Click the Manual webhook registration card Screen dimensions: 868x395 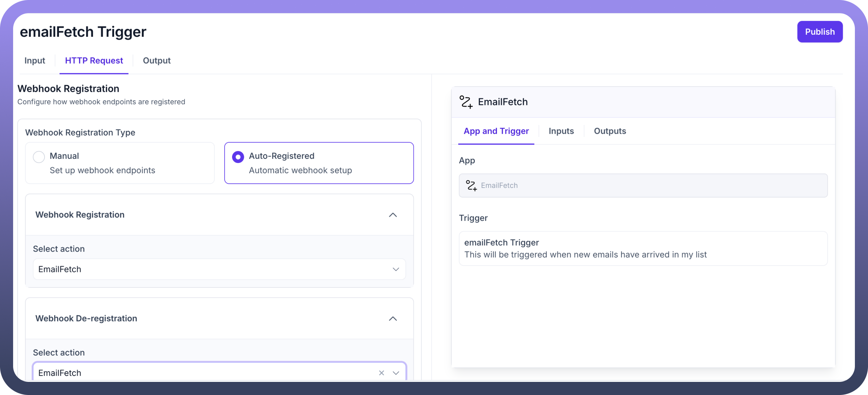pos(120,163)
